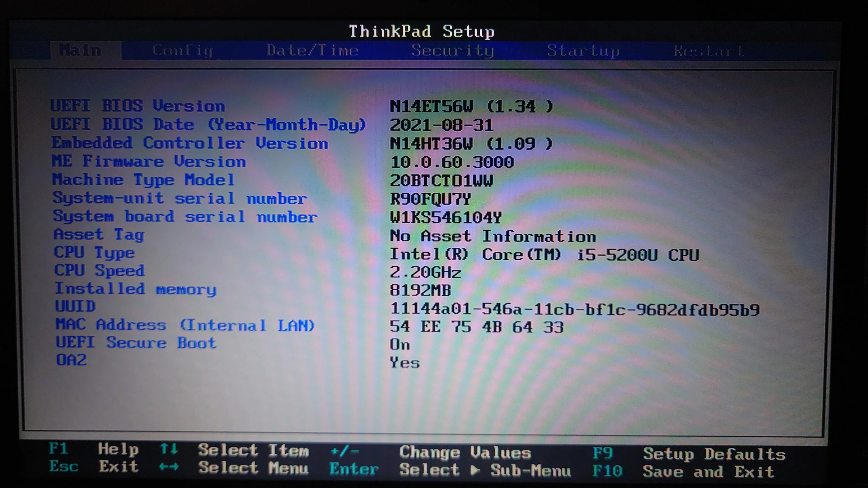Click the F9 Setup Defaults hint

(603, 453)
